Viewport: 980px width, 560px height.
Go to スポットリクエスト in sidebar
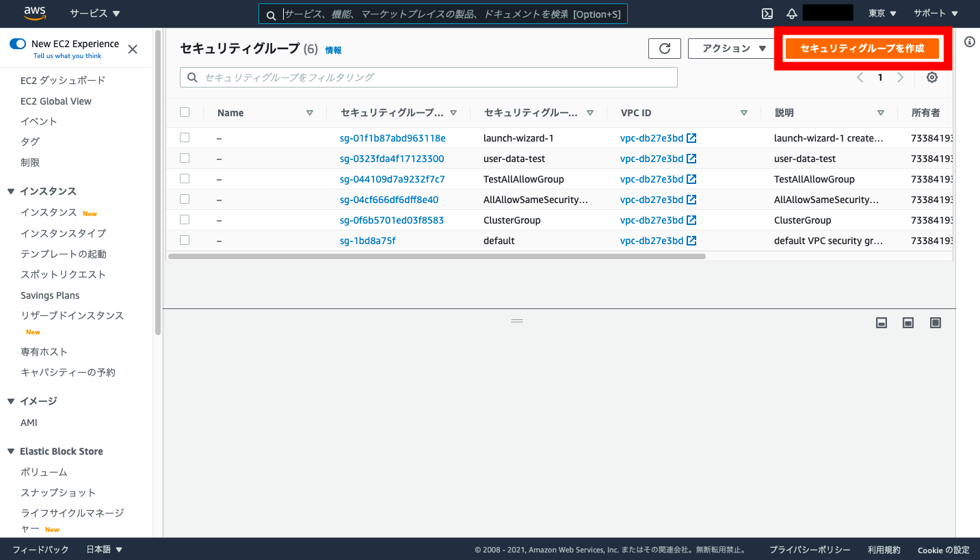pyautogui.click(x=63, y=274)
